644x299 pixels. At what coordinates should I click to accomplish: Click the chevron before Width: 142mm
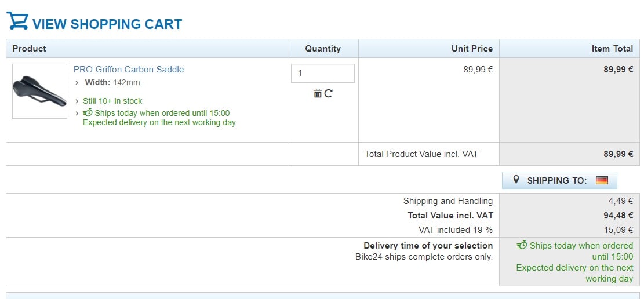pos(78,83)
